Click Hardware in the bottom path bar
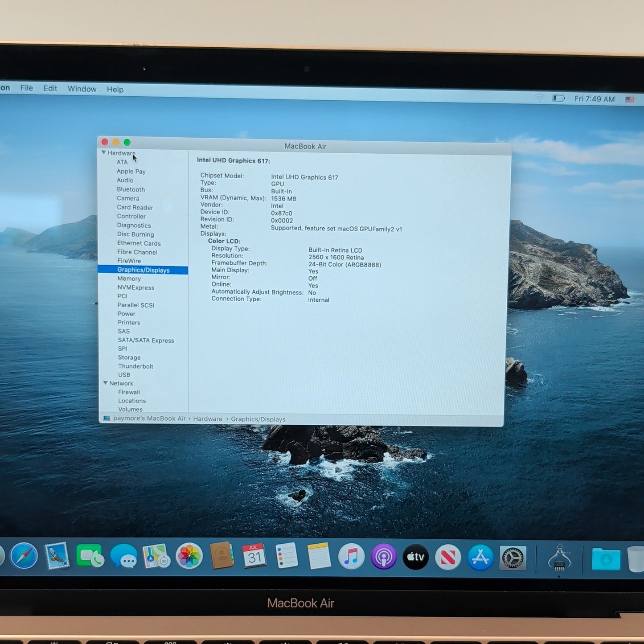The image size is (644, 644). 208,419
